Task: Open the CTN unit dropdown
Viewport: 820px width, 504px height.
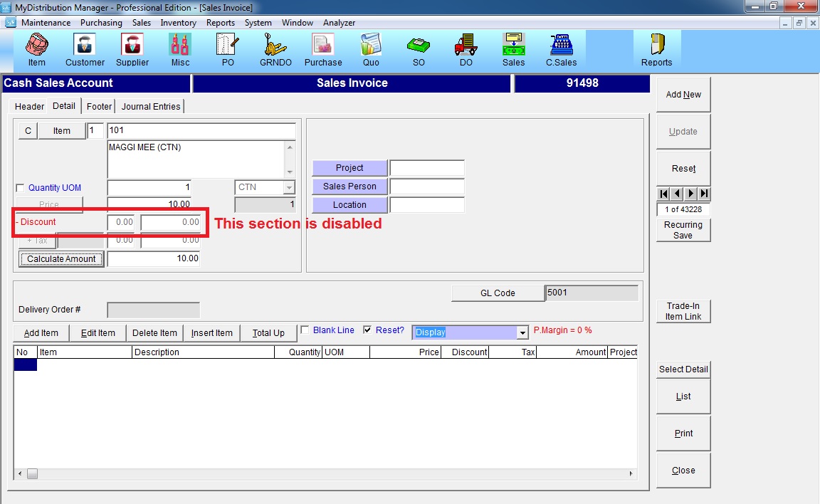Action: 288,188
